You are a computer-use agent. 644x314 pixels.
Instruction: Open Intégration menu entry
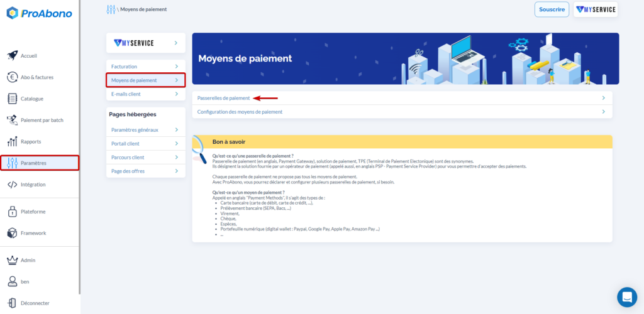33,185
